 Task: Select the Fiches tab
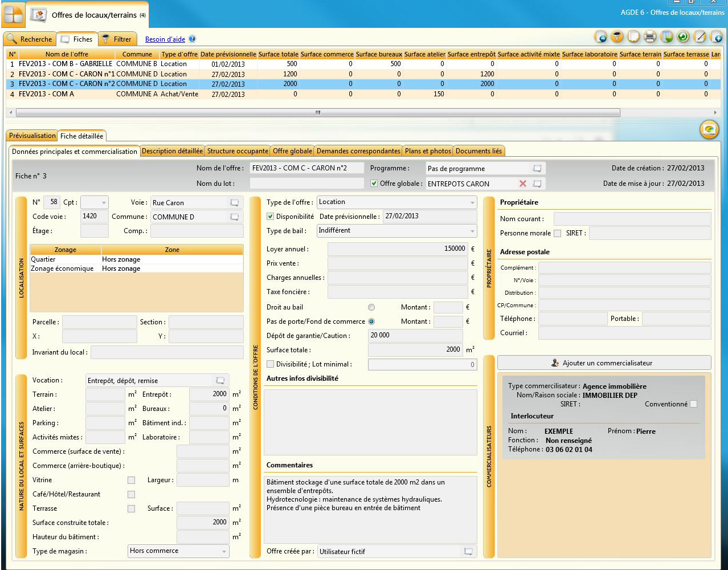click(77, 39)
